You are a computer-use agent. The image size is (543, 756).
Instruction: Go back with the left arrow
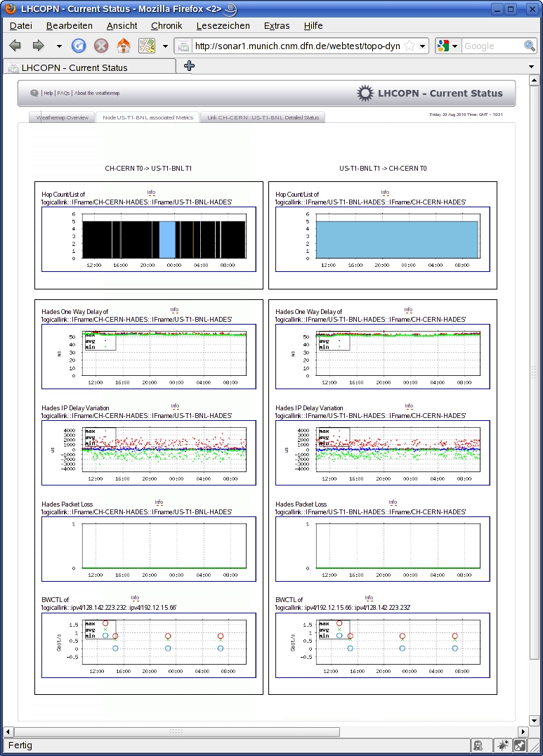(15, 46)
